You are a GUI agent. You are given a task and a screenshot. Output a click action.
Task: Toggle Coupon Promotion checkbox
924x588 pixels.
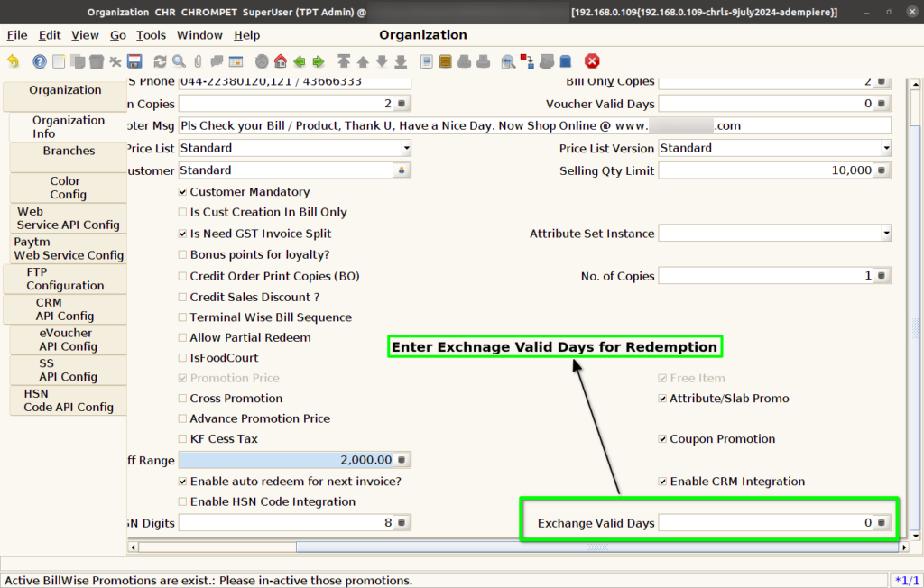tap(662, 439)
